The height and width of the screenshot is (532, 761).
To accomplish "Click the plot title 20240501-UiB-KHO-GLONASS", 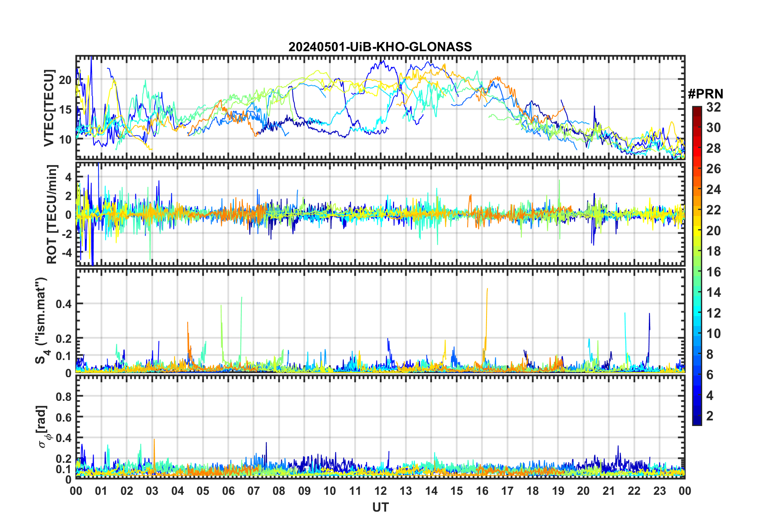I will pos(380,47).
